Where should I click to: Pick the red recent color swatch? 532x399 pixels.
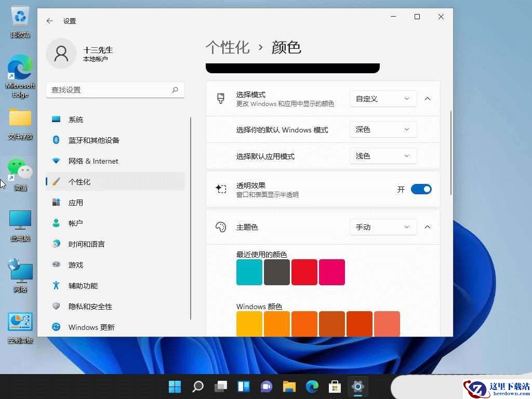[x=304, y=272]
